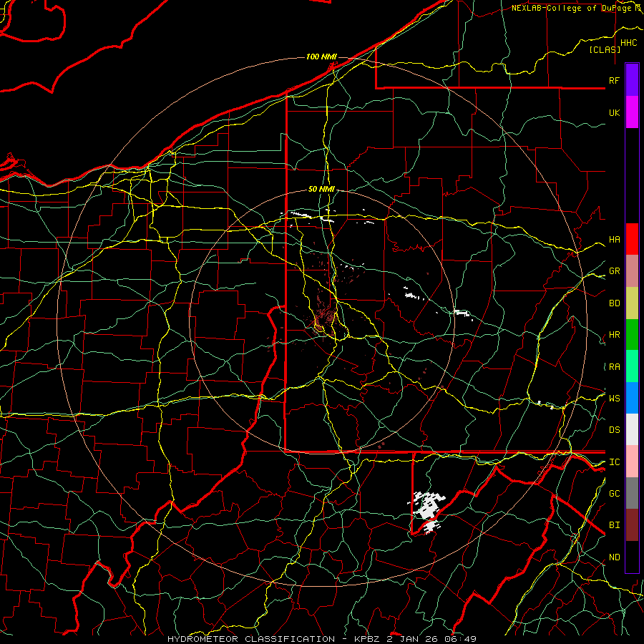Click the DS white legend swatch
The height and width of the screenshot is (644, 644).
(632, 429)
